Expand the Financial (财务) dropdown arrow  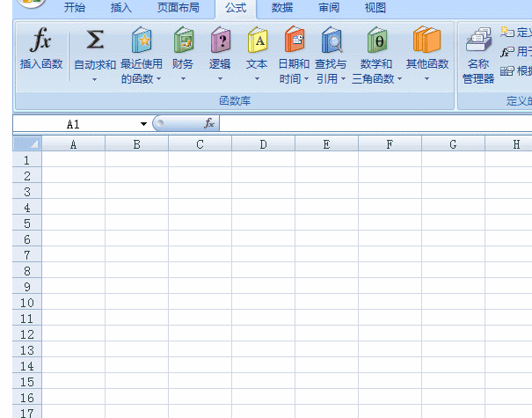point(183,79)
